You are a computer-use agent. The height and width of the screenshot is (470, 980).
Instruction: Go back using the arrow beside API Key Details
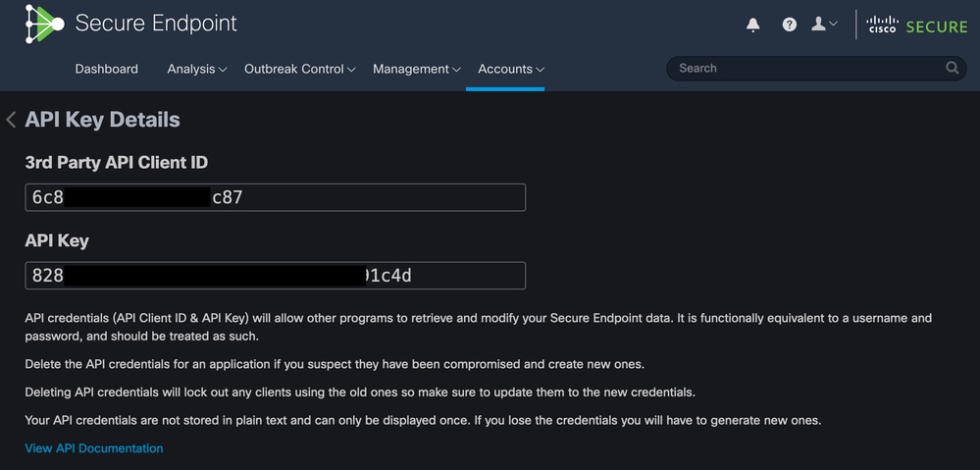pyautogui.click(x=11, y=120)
